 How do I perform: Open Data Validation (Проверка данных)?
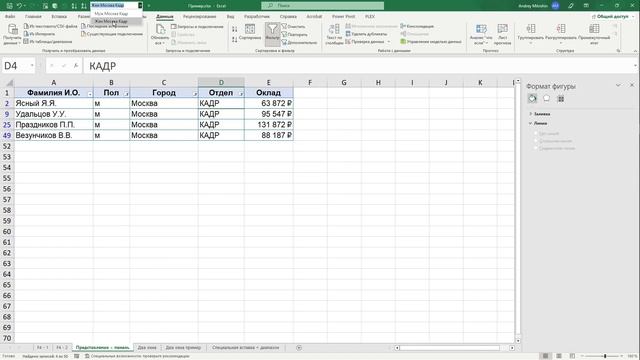(364, 42)
